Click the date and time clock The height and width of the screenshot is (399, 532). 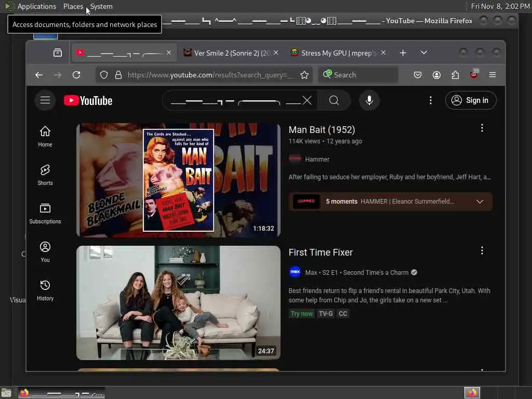tap(500, 6)
